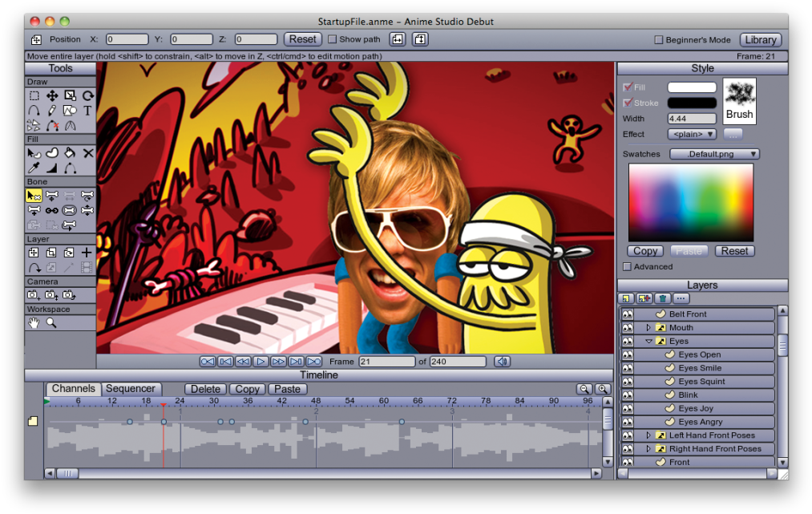Select the Create Shape blob tool
This screenshot has width=812, height=514.
click(52, 153)
